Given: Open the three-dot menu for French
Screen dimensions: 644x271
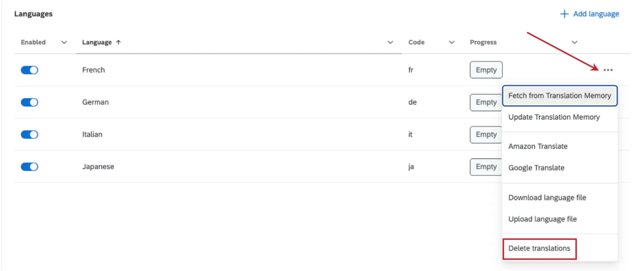Looking at the screenshot, I should (x=608, y=70).
